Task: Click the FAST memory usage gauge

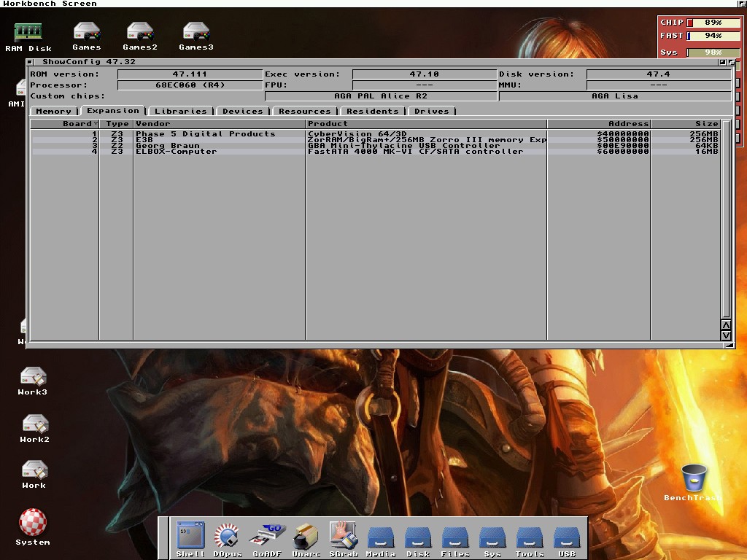Action: (713, 36)
